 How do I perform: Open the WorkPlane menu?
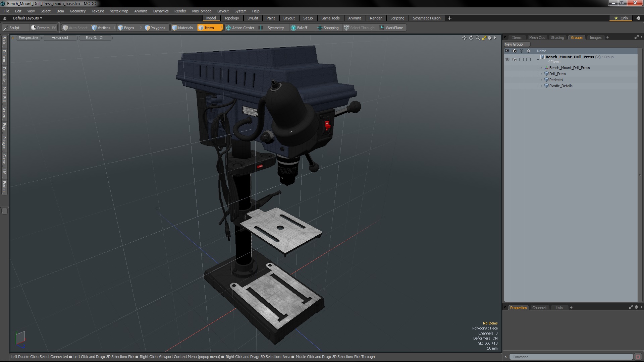[x=391, y=28]
